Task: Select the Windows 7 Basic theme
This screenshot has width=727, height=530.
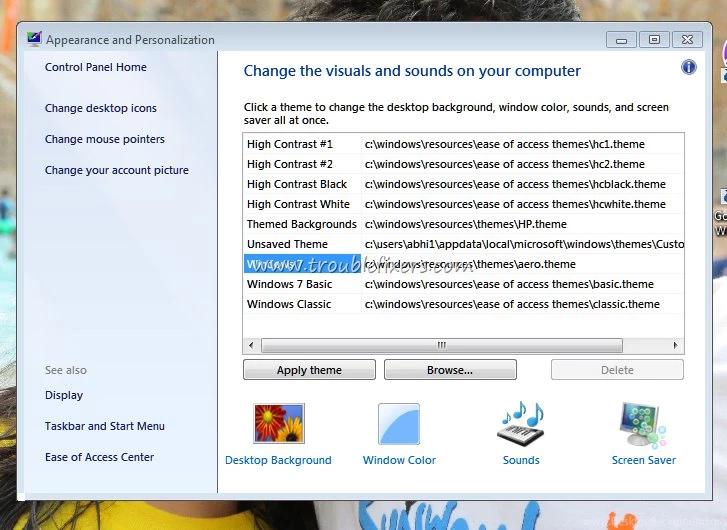Action: pyautogui.click(x=289, y=284)
